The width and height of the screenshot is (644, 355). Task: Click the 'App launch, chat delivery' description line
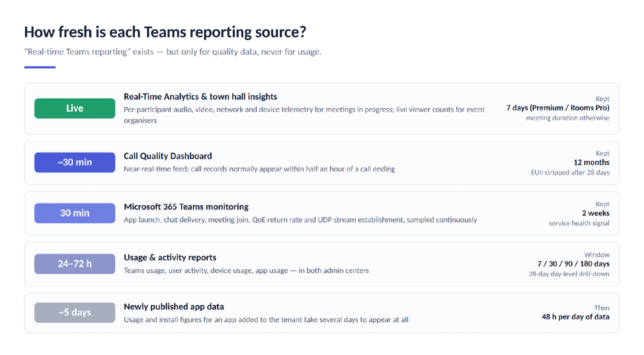[x=300, y=220]
